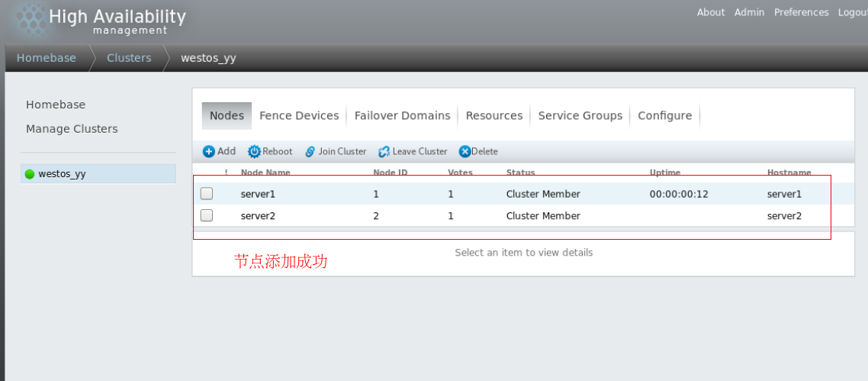This screenshot has height=381, width=868.
Task: Click the Delete X icon
Action: click(x=465, y=151)
